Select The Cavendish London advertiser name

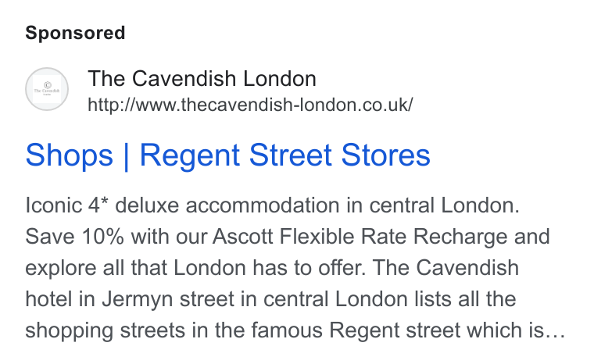tap(202, 79)
